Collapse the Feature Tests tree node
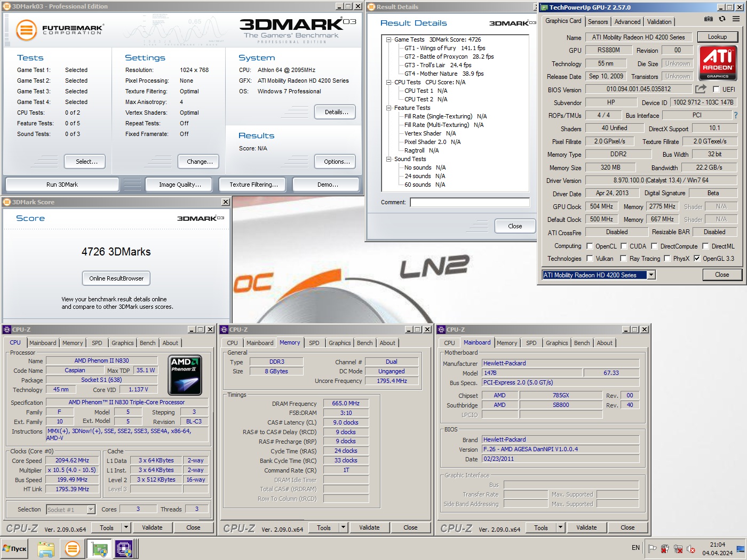 [389, 108]
